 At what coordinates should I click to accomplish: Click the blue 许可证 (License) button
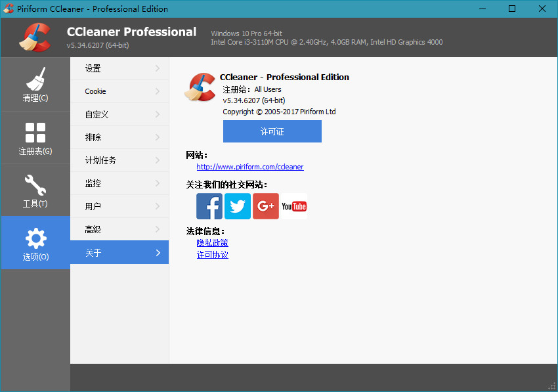point(272,131)
